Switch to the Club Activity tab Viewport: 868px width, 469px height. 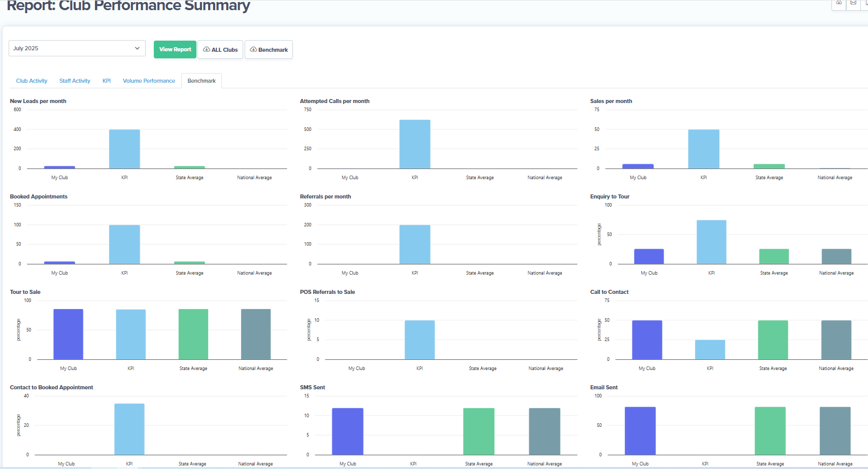(31, 81)
